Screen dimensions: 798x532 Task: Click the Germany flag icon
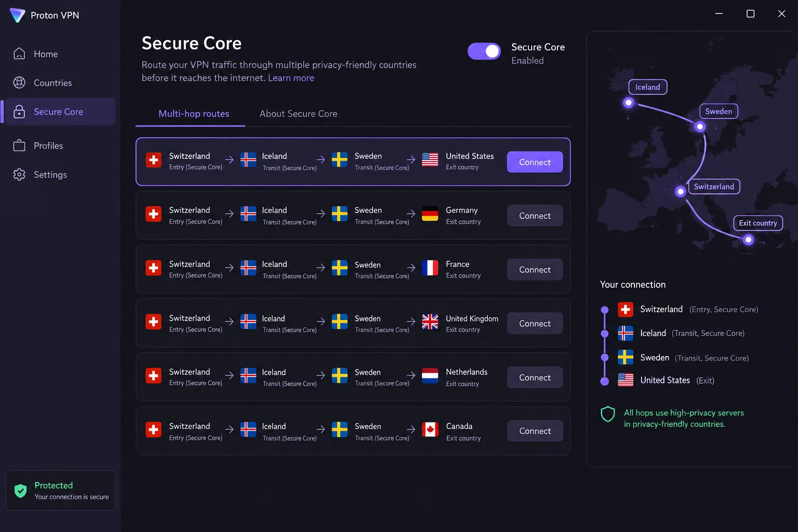coord(430,214)
